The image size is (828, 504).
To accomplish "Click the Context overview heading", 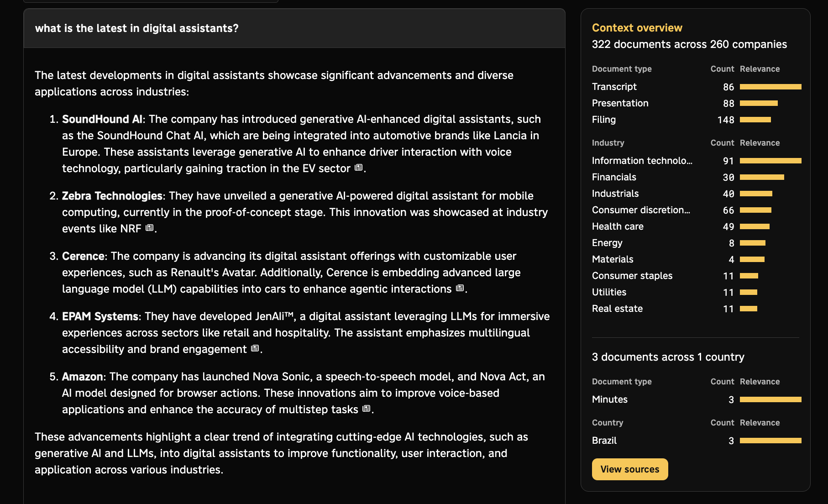I will [x=637, y=28].
